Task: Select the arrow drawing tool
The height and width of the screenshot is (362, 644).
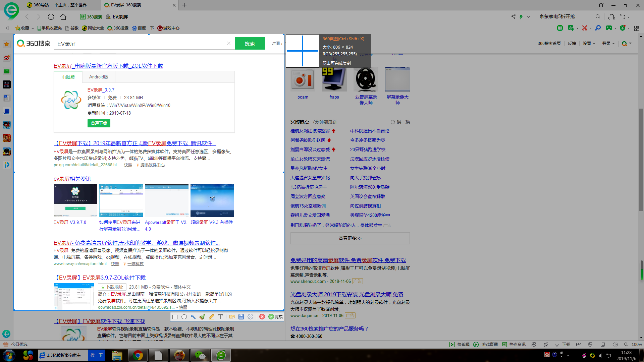Action: click(193, 317)
